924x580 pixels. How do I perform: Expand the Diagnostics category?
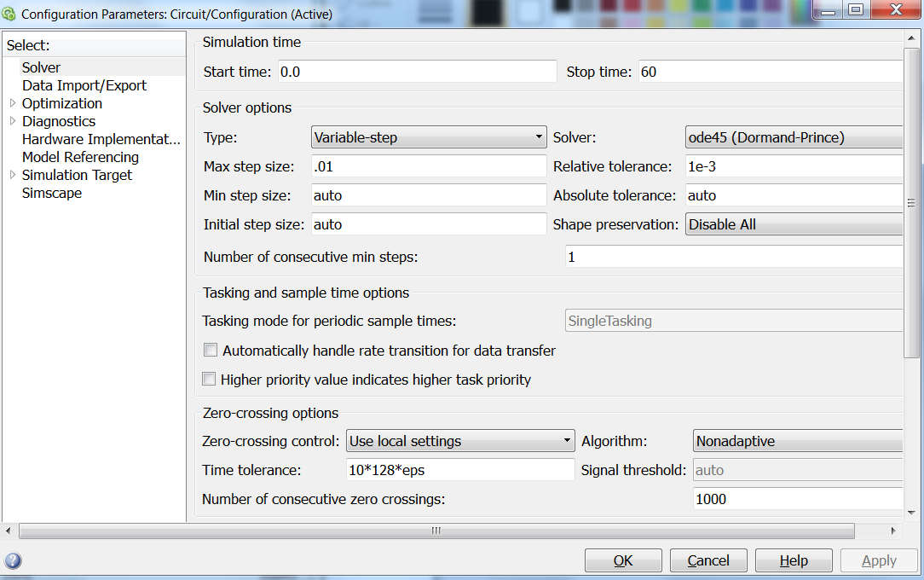(x=14, y=121)
